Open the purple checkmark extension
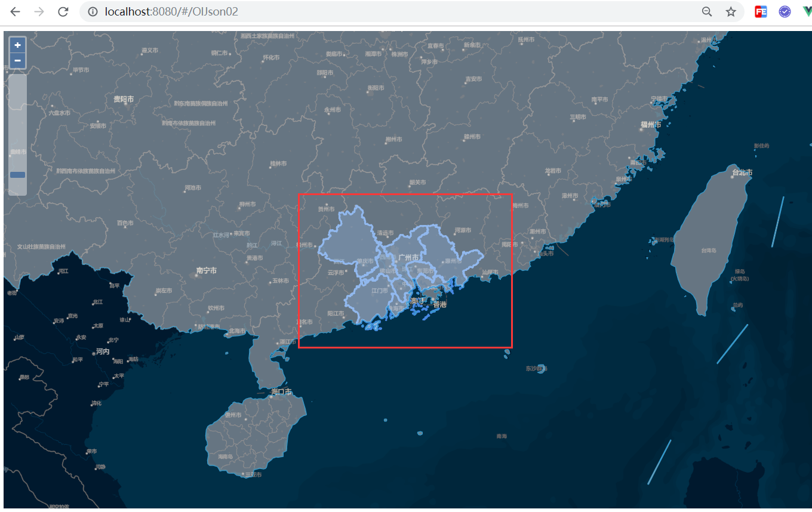The image size is (812, 512). (784, 11)
